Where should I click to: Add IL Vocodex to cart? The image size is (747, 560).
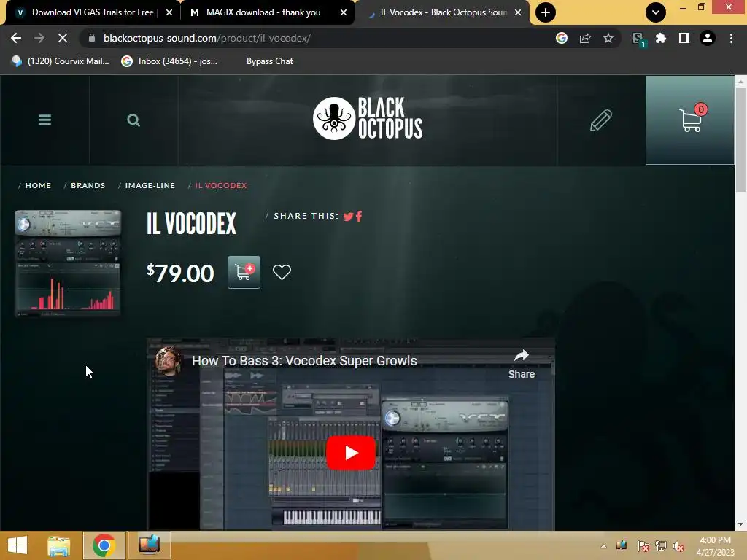pyautogui.click(x=244, y=273)
